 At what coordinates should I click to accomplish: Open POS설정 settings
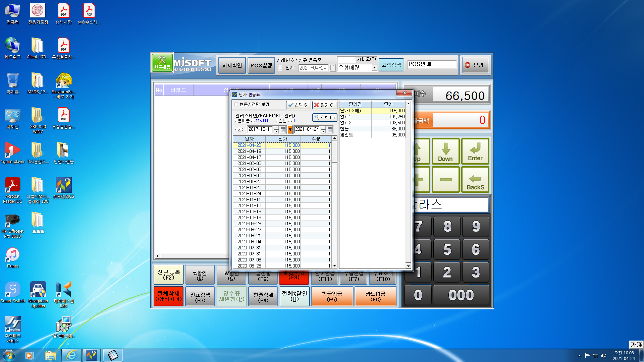(x=261, y=65)
